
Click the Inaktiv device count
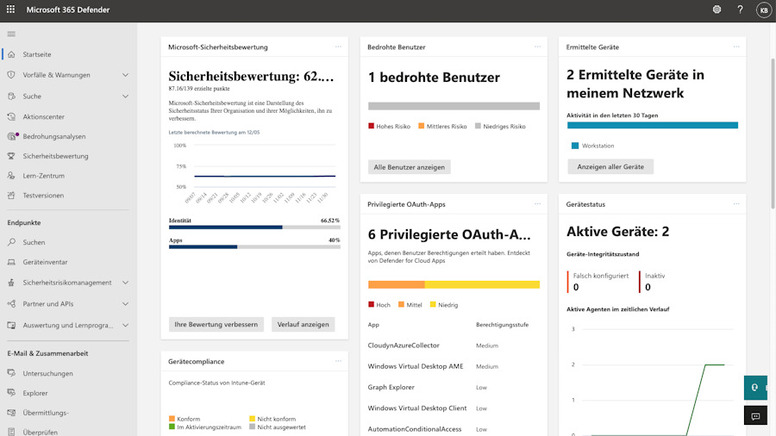tap(648, 287)
